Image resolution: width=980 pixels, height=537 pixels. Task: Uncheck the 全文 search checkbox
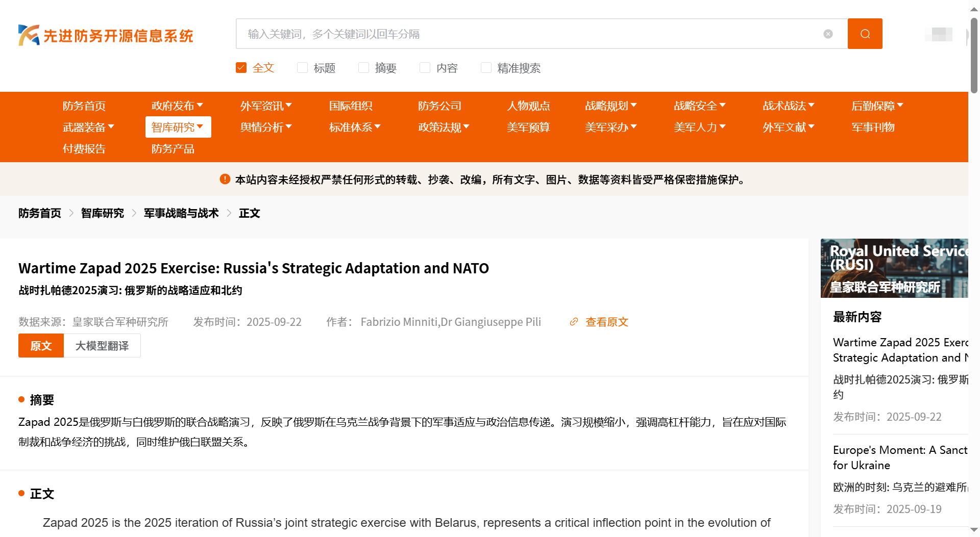click(x=241, y=68)
